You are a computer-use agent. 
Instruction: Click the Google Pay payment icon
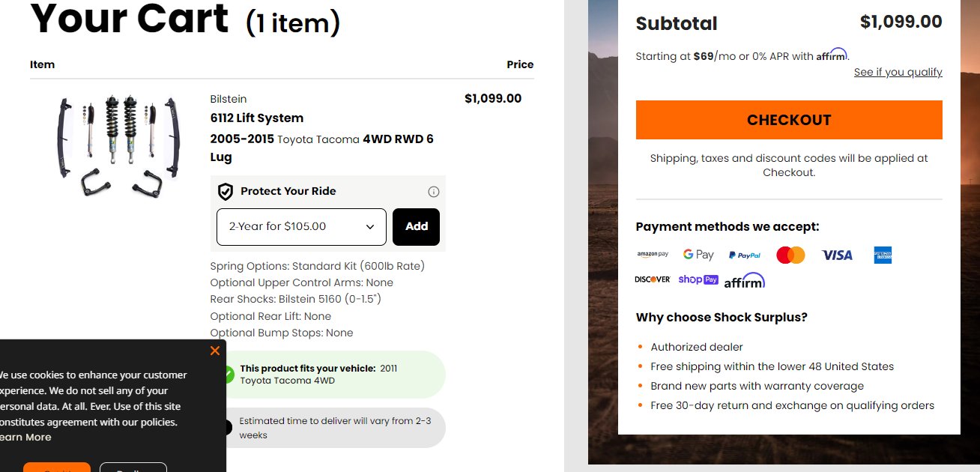pyautogui.click(x=698, y=255)
